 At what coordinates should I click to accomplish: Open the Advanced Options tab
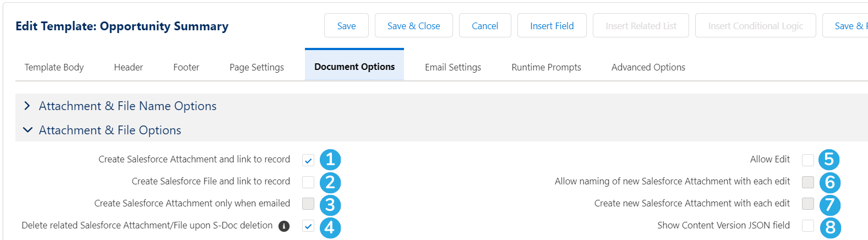648,67
